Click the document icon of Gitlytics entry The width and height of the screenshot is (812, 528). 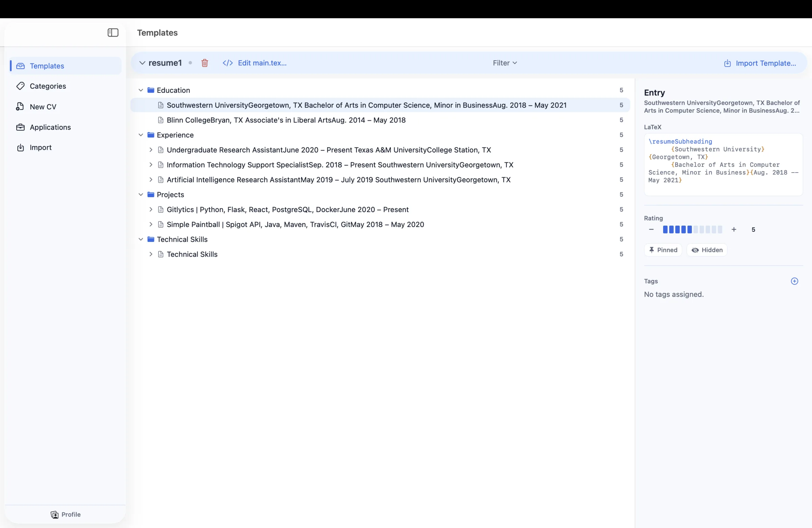pyautogui.click(x=161, y=209)
